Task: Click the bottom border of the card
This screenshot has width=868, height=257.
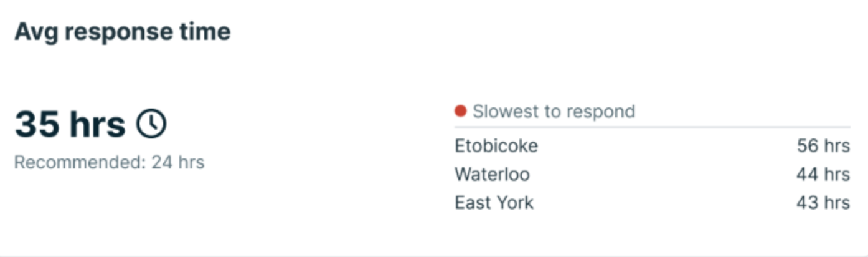Action: 434,255
